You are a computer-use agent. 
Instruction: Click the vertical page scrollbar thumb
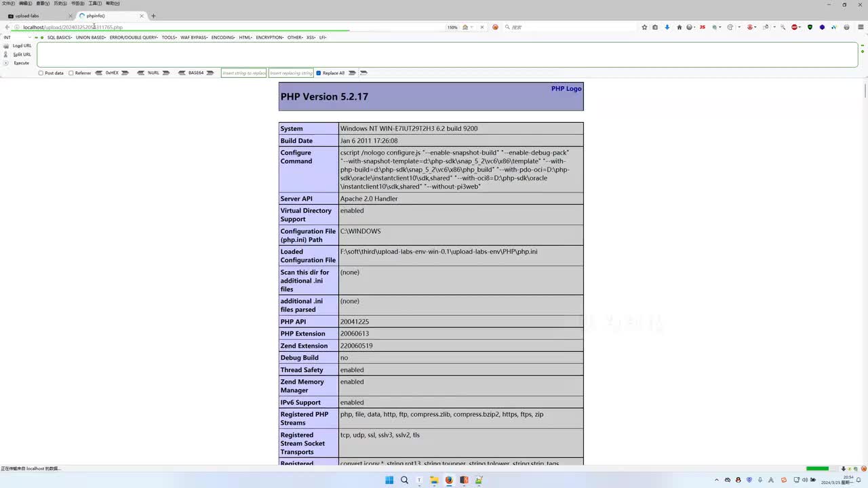point(865,90)
